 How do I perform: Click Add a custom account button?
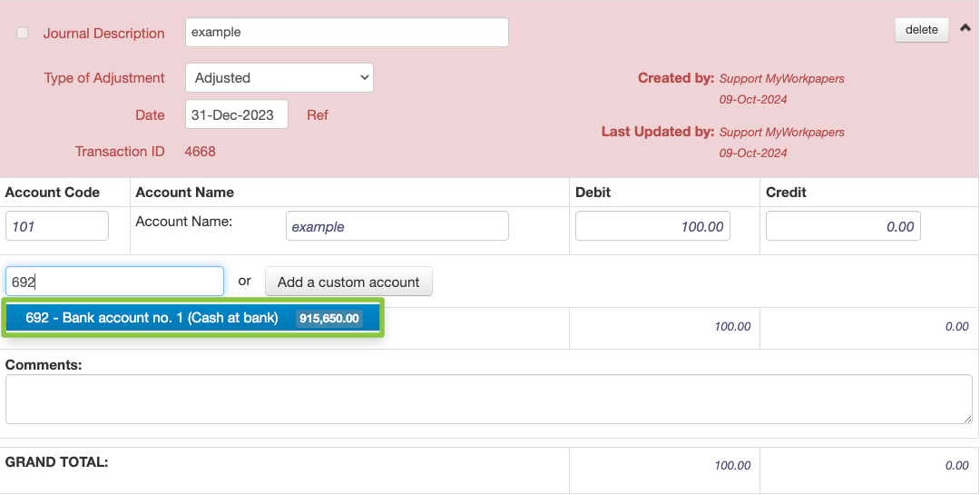tap(348, 282)
